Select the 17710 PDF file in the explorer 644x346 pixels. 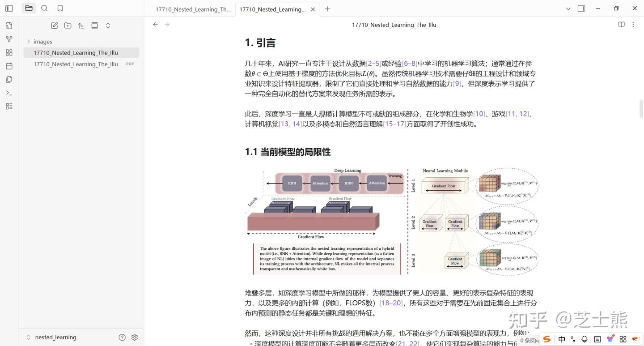[75, 64]
